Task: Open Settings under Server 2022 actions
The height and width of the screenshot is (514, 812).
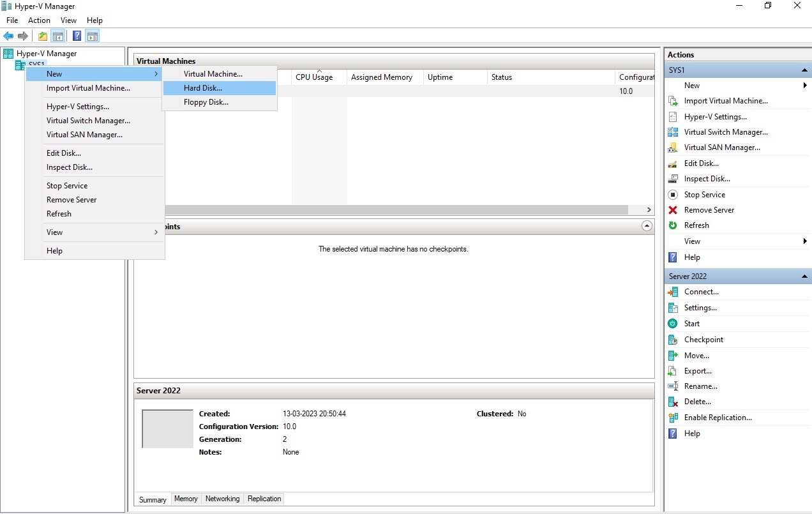Action: click(x=700, y=308)
